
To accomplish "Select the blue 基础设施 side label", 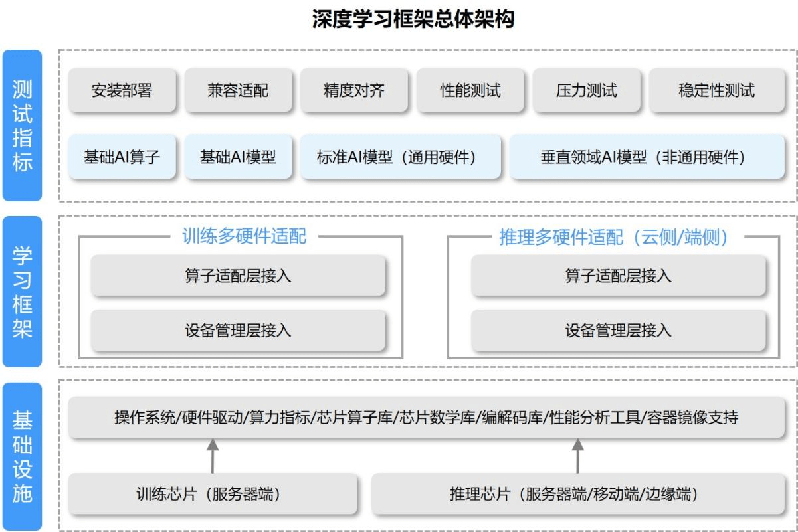I will coord(22,456).
